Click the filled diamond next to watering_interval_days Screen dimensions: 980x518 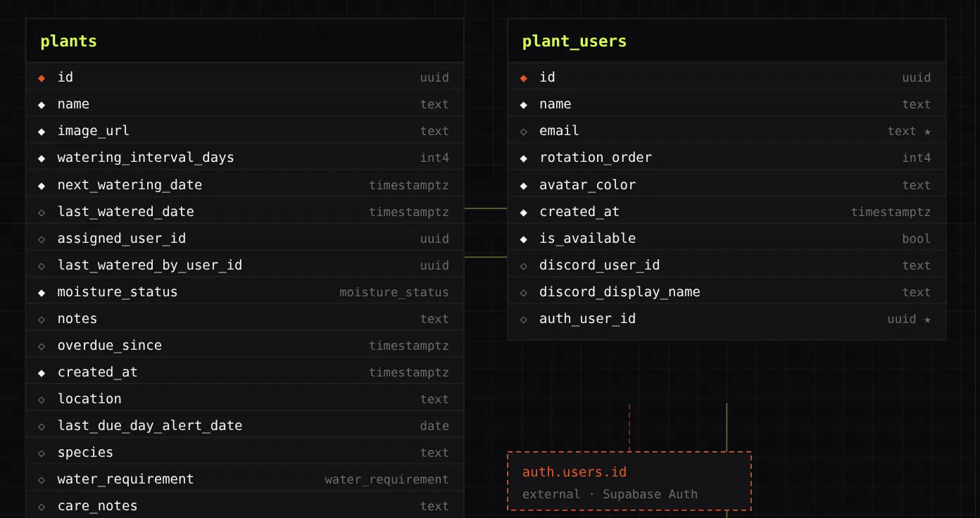click(x=42, y=158)
